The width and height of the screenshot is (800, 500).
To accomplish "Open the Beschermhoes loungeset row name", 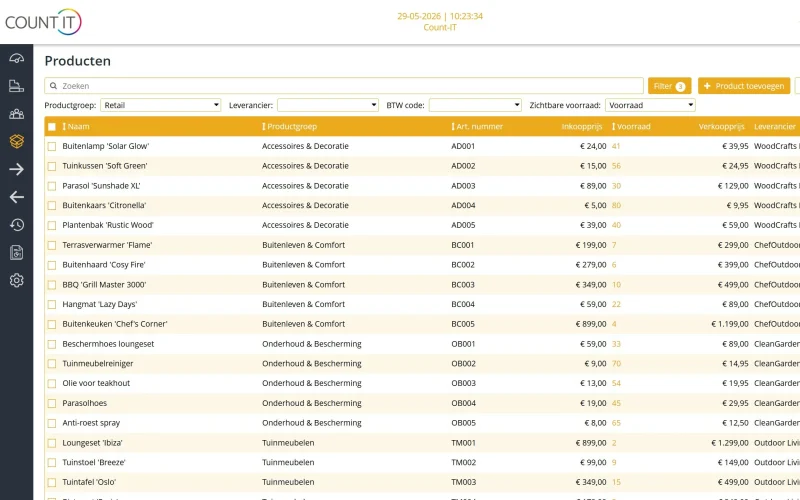I will point(108,344).
